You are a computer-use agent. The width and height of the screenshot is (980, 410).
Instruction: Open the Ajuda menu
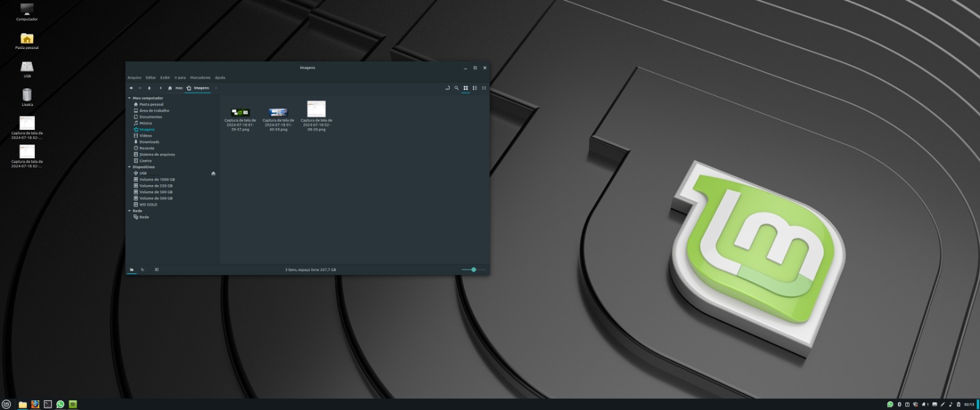(x=220, y=78)
